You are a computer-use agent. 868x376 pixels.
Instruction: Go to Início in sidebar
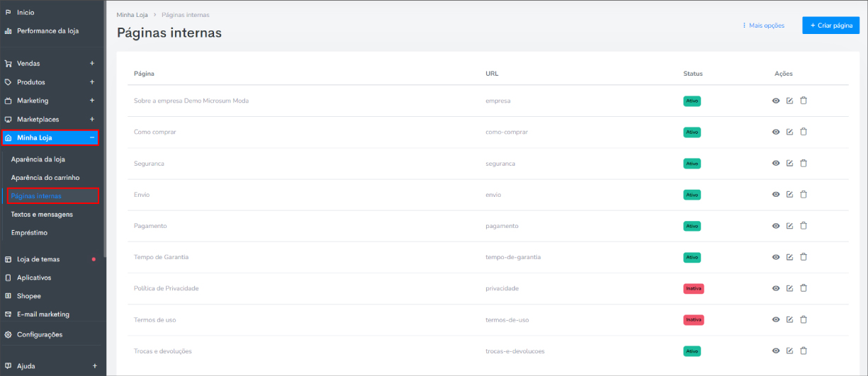(26, 13)
